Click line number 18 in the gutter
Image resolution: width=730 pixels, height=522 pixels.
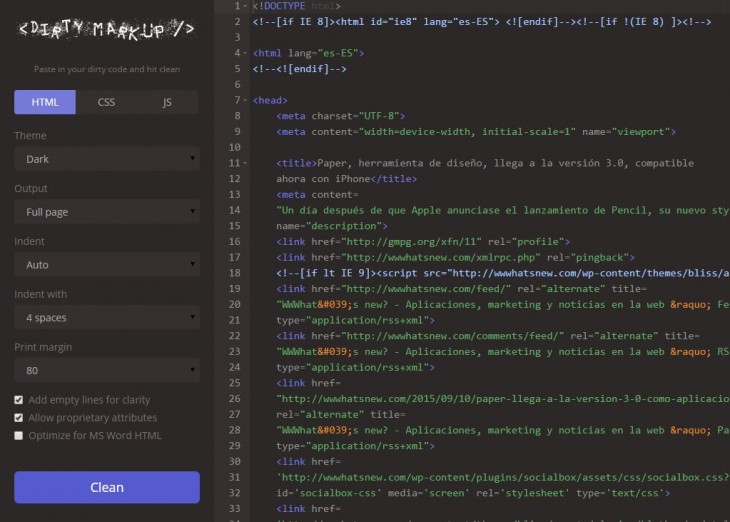pyautogui.click(x=235, y=273)
